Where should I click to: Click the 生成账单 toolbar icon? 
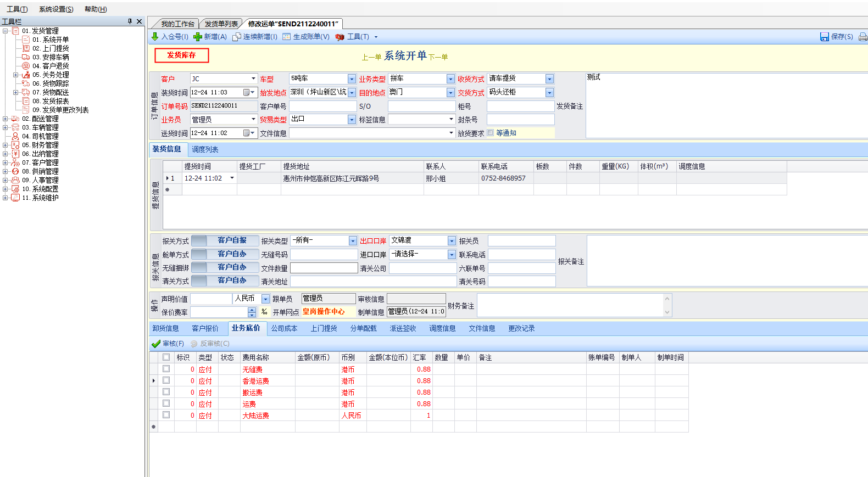click(286, 37)
